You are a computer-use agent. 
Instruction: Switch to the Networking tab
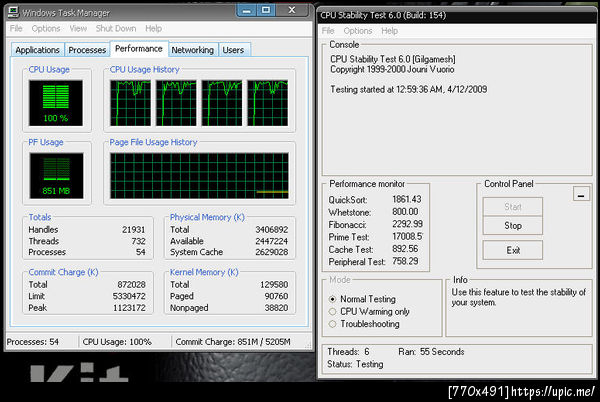click(193, 50)
